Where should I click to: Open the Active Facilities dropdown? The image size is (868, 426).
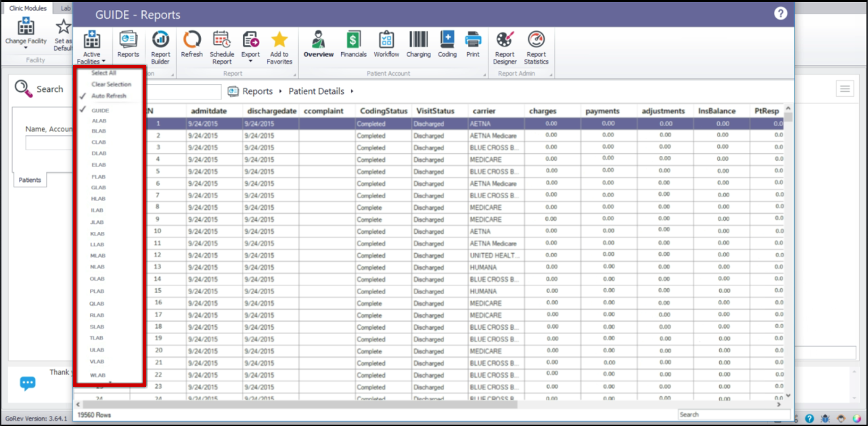(91, 47)
